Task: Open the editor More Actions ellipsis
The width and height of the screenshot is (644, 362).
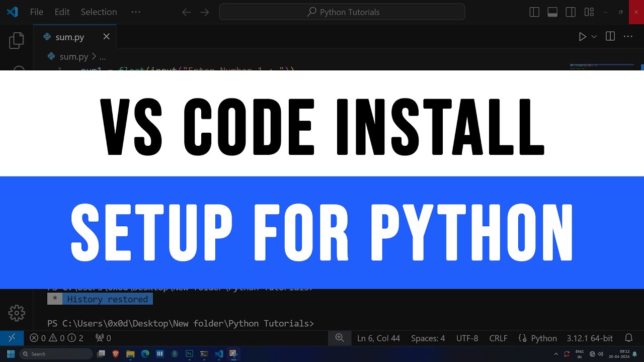Action: click(x=628, y=36)
